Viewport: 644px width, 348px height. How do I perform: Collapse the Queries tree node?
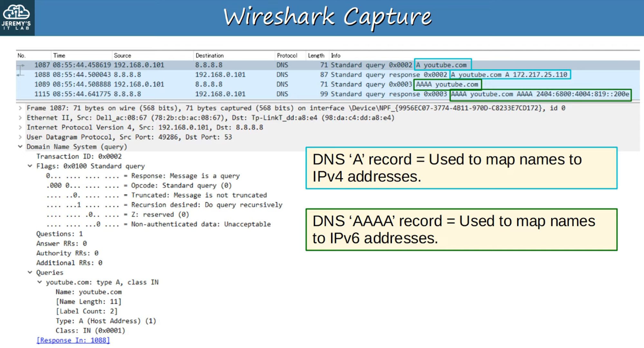pos(30,272)
